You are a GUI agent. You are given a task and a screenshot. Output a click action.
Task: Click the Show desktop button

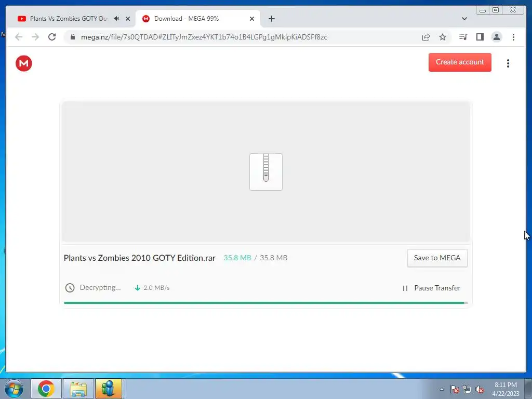coord(528,389)
